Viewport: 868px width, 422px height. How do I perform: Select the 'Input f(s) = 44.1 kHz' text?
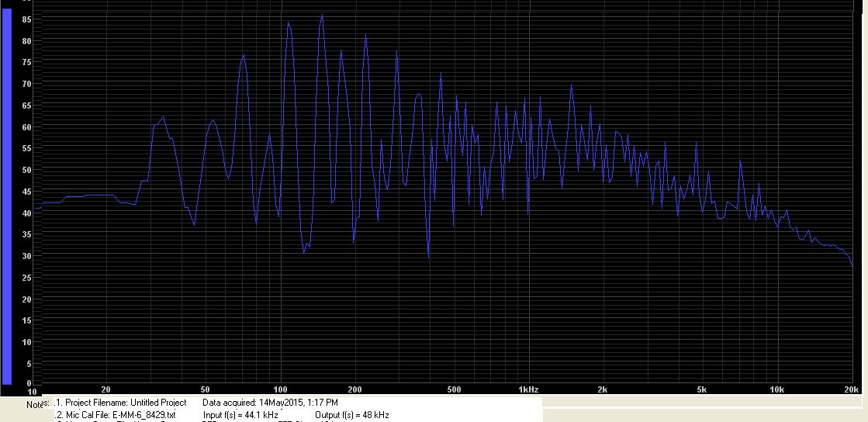point(240,415)
